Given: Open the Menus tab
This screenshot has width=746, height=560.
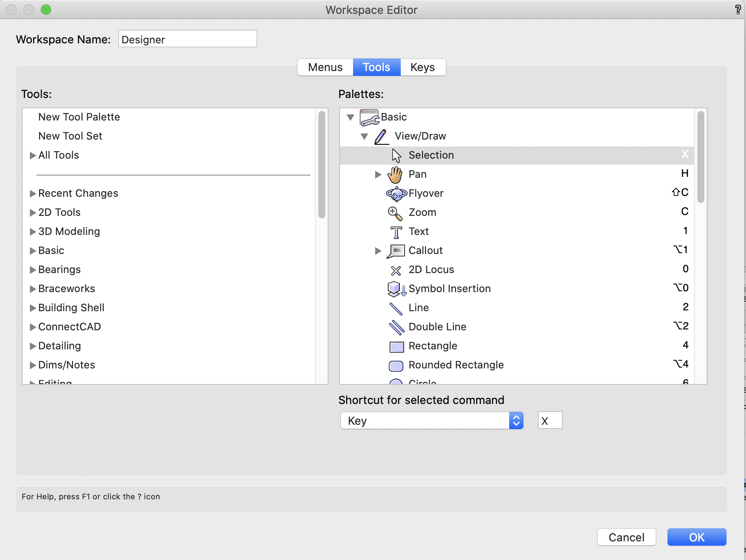Looking at the screenshot, I should point(324,67).
